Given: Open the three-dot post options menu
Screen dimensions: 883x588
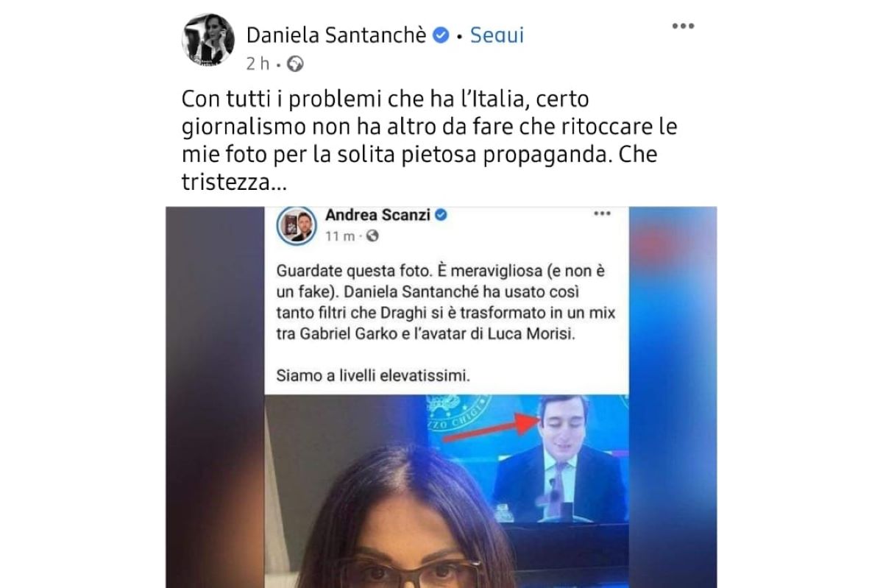Looking at the screenshot, I should (684, 26).
